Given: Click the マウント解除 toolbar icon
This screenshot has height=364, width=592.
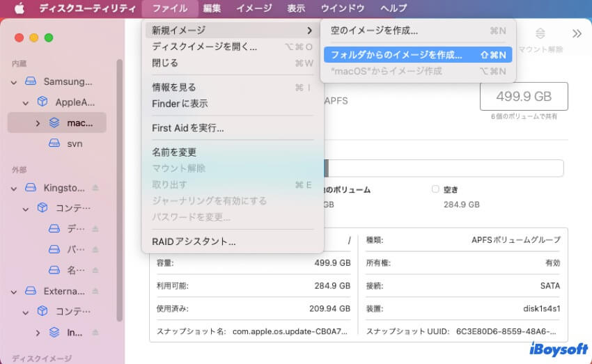Looking at the screenshot, I should click(540, 33).
